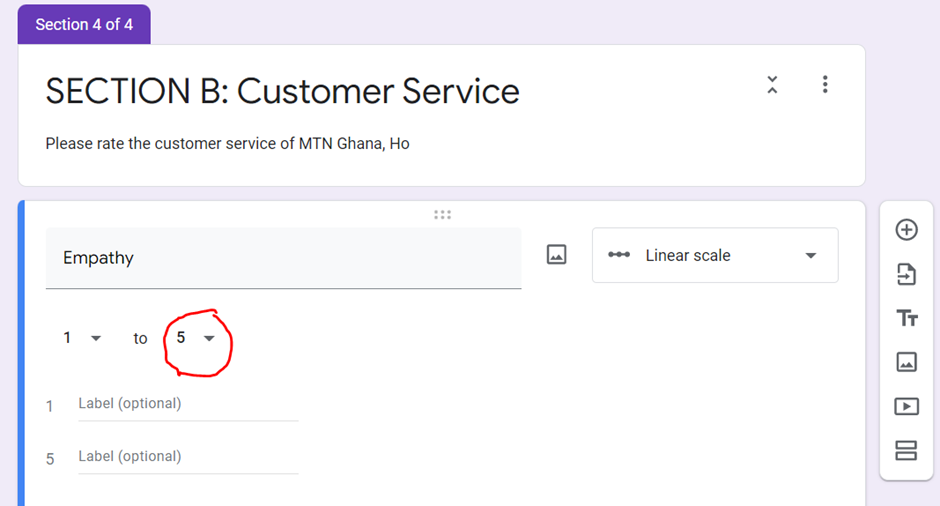This screenshot has height=506, width=940.
Task: Add video from the sidebar toolbar
Action: pos(906,406)
